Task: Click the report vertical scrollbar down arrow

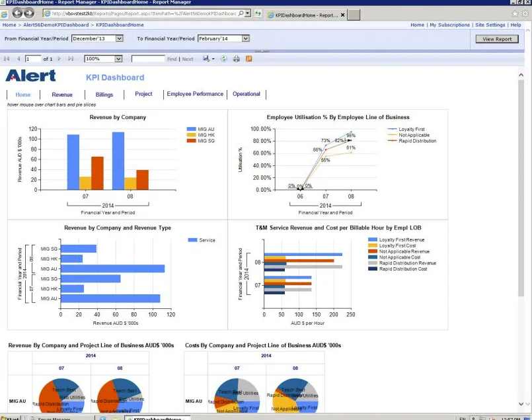Action: (521, 403)
